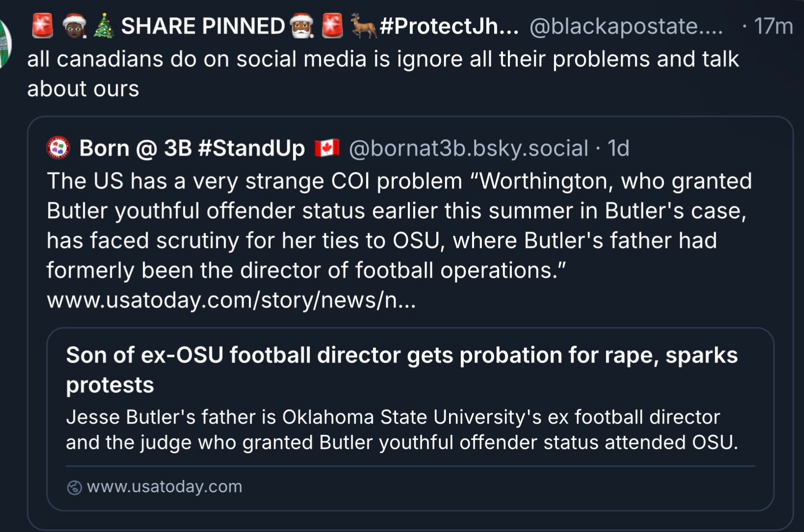The width and height of the screenshot is (804, 532).
Task: Open the www.usatoday.com/story/news link in quoted text
Action: pyautogui.click(x=231, y=300)
